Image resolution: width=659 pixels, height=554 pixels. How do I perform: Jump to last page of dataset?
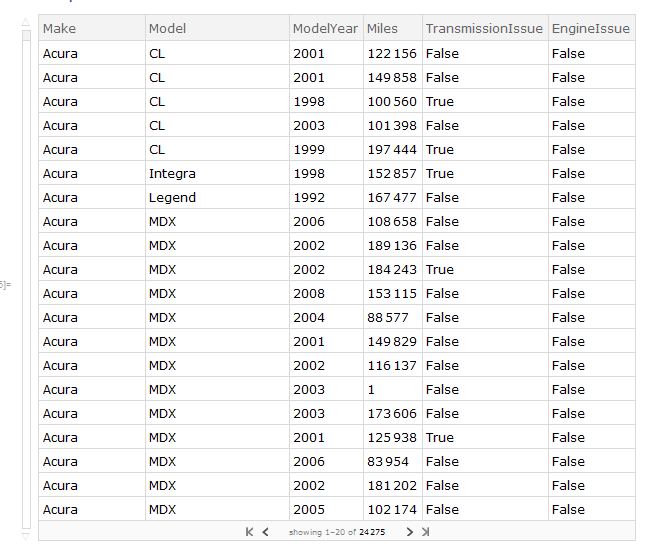coord(426,532)
